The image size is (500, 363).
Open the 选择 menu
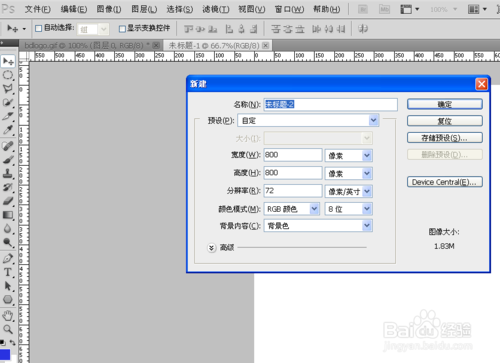click(180, 9)
